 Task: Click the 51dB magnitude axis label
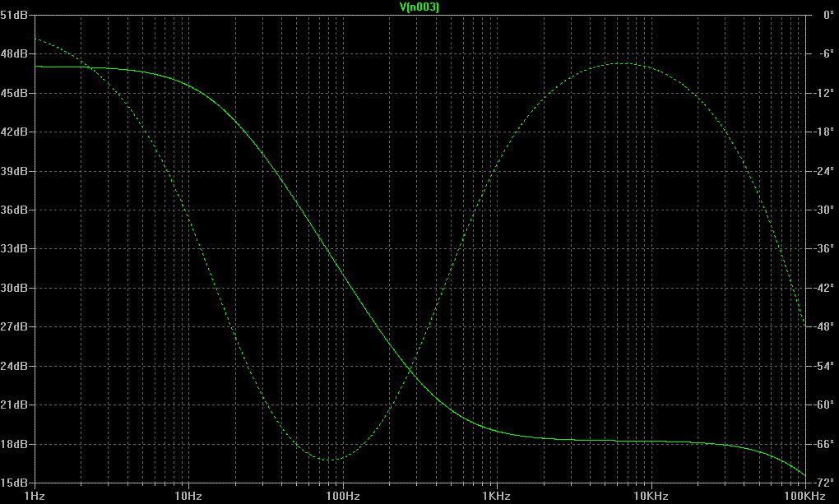14,15
